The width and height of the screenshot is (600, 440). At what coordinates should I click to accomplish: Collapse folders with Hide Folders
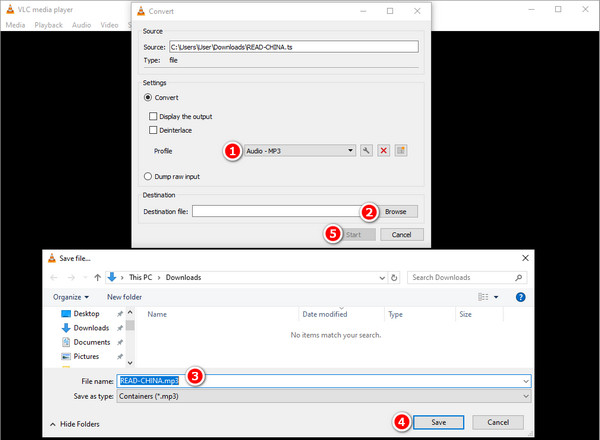tap(75, 424)
